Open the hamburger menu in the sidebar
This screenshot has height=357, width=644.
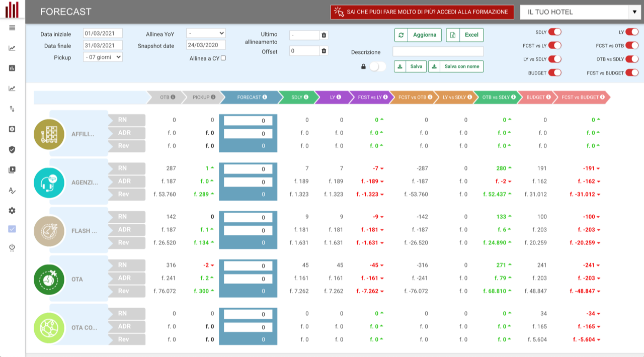tap(12, 28)
